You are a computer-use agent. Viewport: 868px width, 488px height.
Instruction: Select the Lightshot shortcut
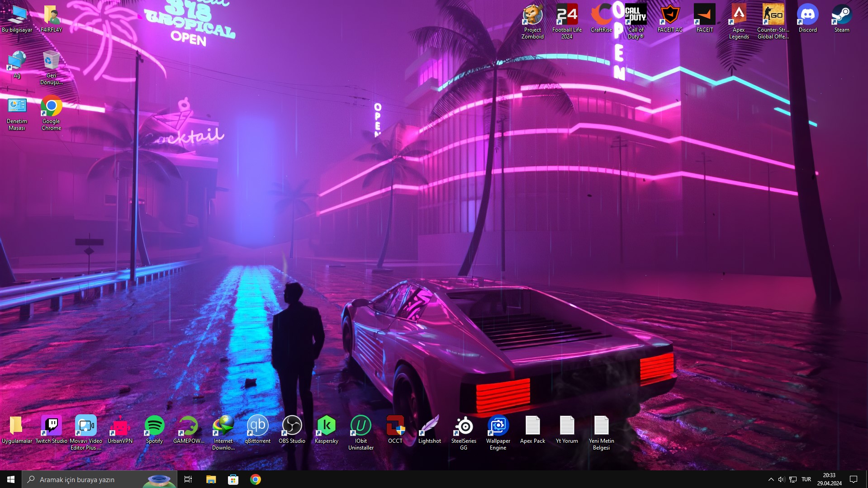(430, 430)
